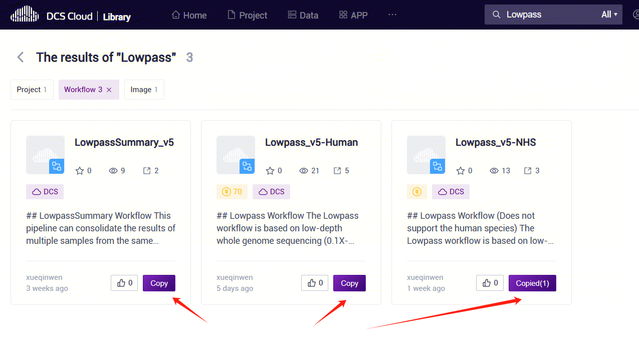This screenshot has width=639, height=364.
Task: Expand the more options ellipsis menu
Action: (392, 15)
